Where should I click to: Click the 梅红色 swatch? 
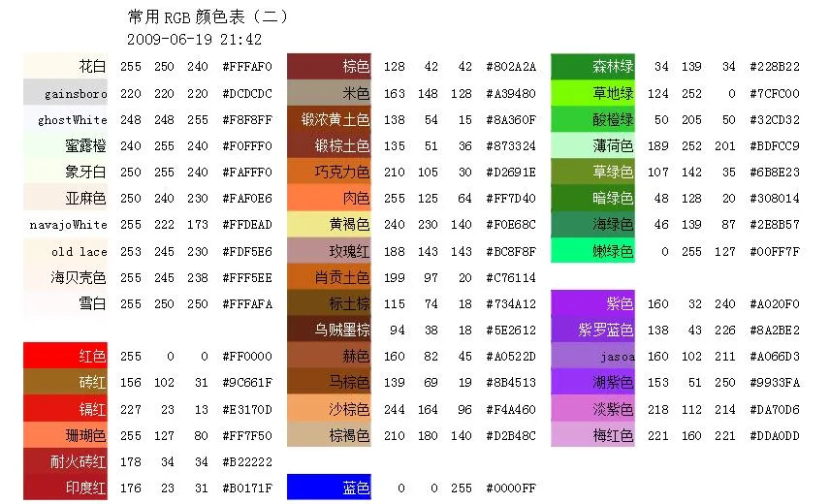coord(592,435)
